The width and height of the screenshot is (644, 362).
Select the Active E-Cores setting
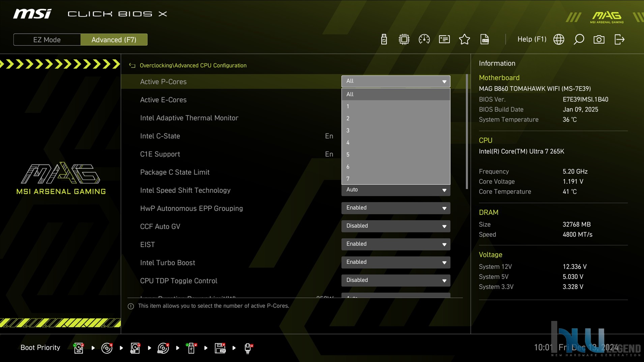(x=163, y=100)
